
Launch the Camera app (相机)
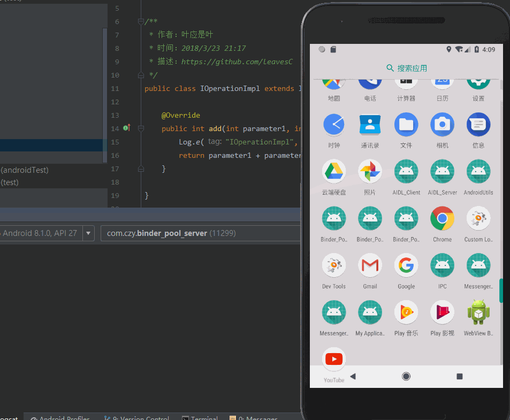pyautogui.click(x=442, y=125)
